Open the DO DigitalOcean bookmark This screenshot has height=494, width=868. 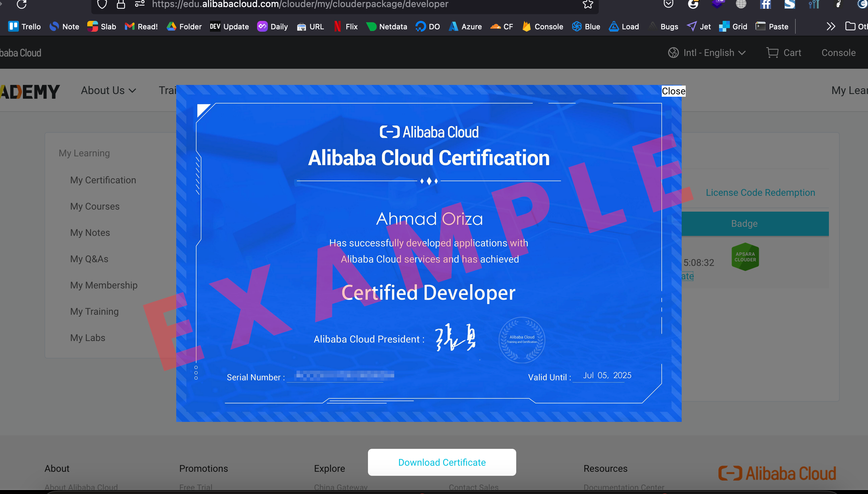427,27
